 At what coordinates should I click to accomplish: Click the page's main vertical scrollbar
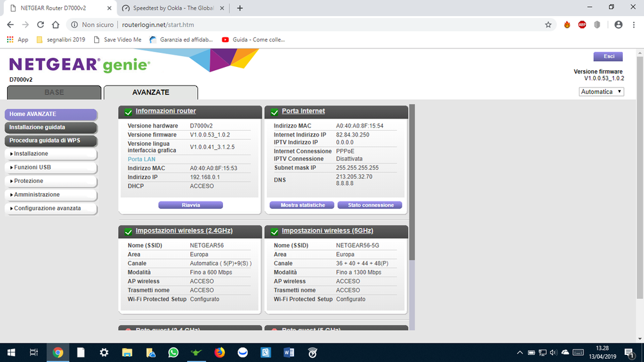coord(640,177)
